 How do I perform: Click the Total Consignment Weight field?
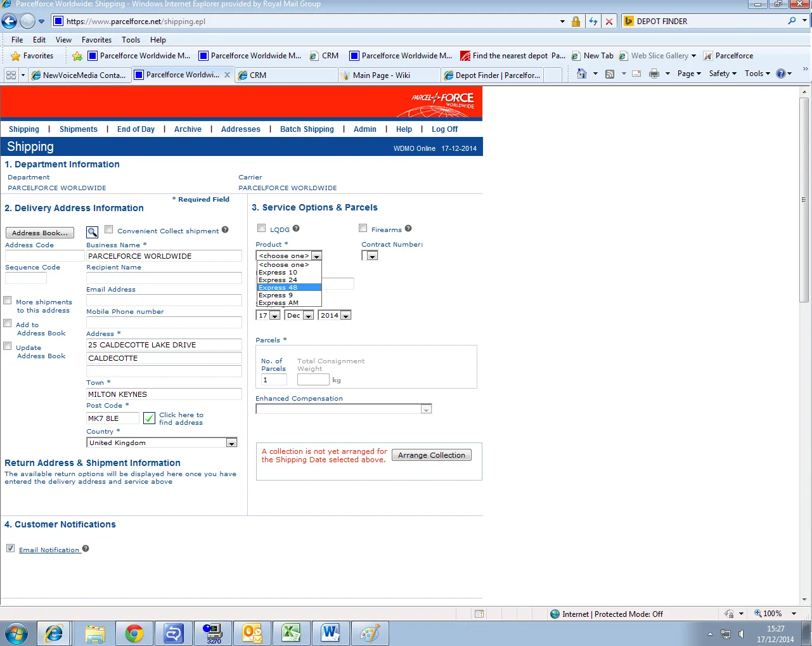pos(313,380)
